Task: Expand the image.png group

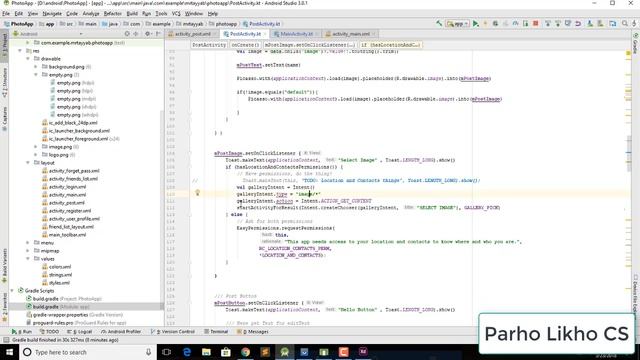Action: click(x=36, y=147)
